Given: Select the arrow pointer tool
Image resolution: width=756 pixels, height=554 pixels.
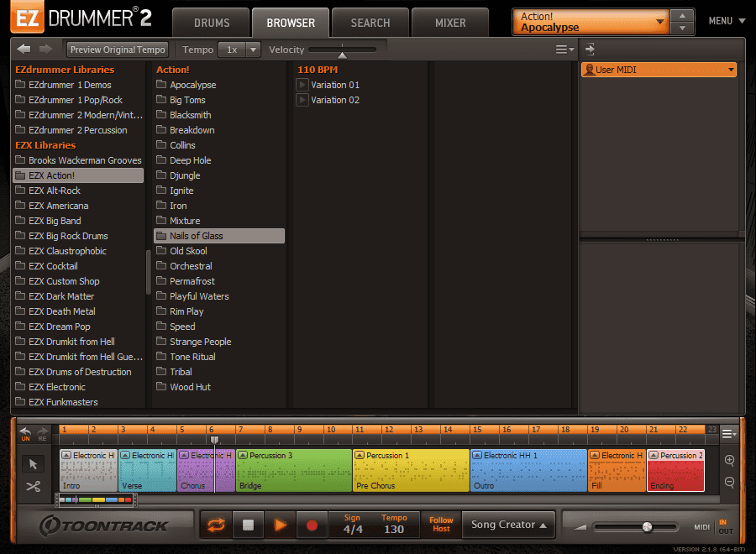Looking at the screenshot, I should point(33,464).
